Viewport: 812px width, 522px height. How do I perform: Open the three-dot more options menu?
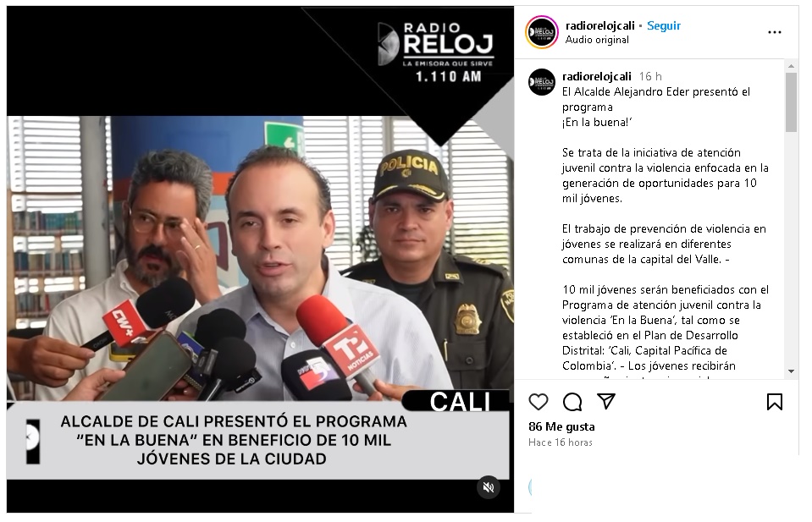(774, 32)
